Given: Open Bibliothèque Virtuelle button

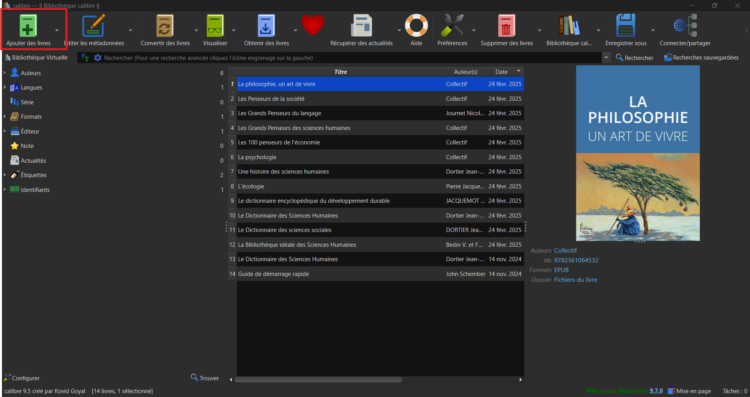Looking at the screenshot, I should (x=36, y=57).
